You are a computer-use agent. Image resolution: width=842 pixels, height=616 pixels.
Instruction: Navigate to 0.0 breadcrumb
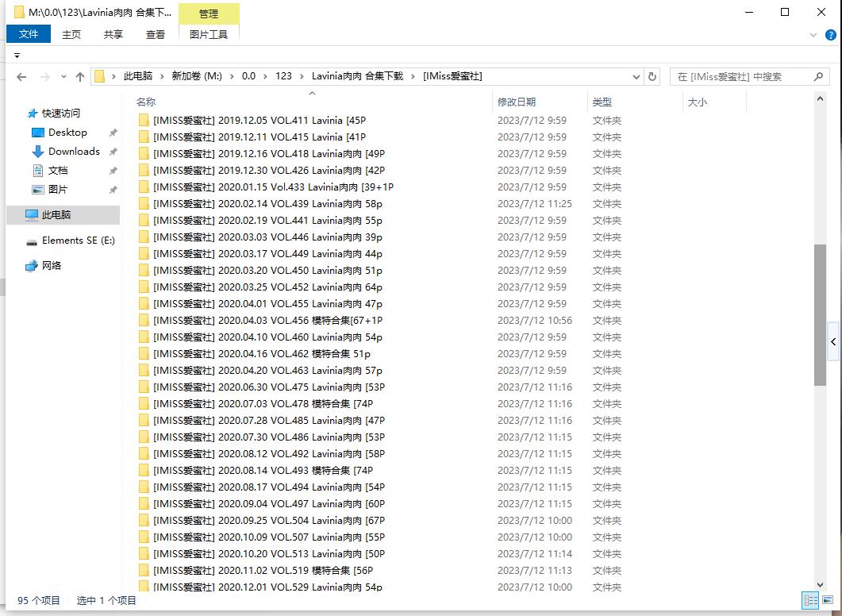point(248,76)
